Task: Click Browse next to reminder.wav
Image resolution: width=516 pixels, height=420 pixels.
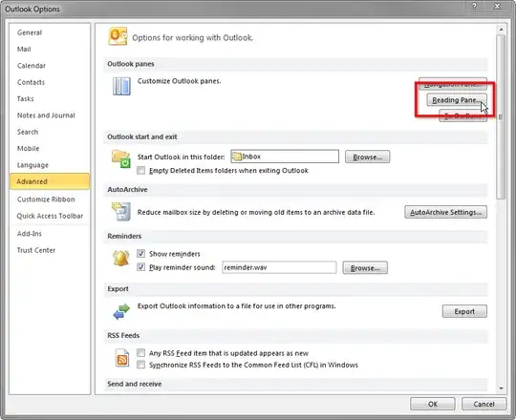Action: coord(365,268)
